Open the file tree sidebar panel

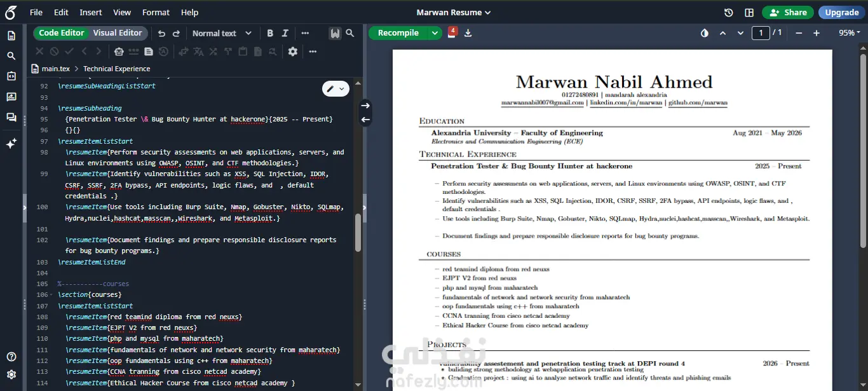click(x=11, y=36)
